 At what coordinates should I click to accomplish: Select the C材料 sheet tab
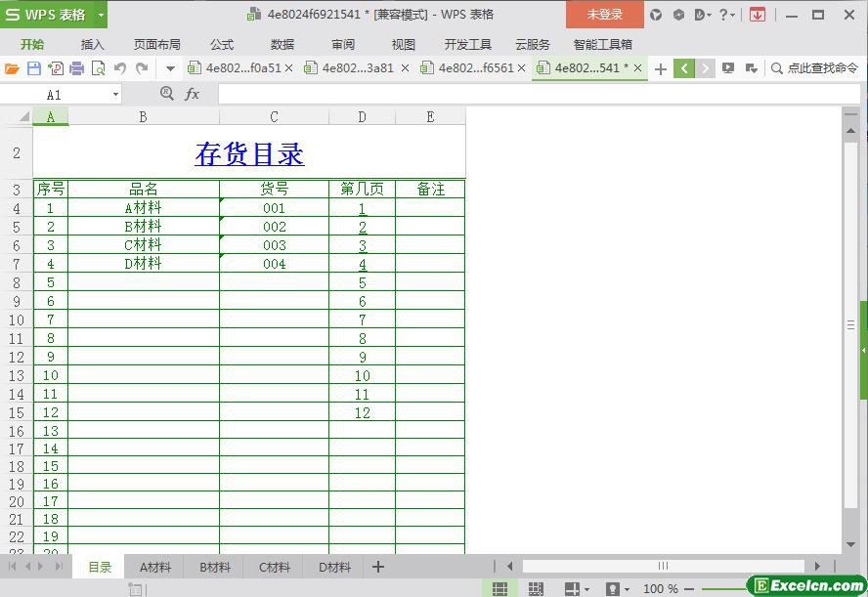(x=275, y=567)
